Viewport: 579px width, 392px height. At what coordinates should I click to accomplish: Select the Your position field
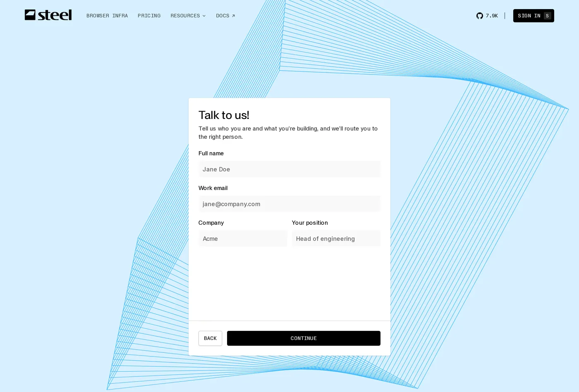(336, 239)
